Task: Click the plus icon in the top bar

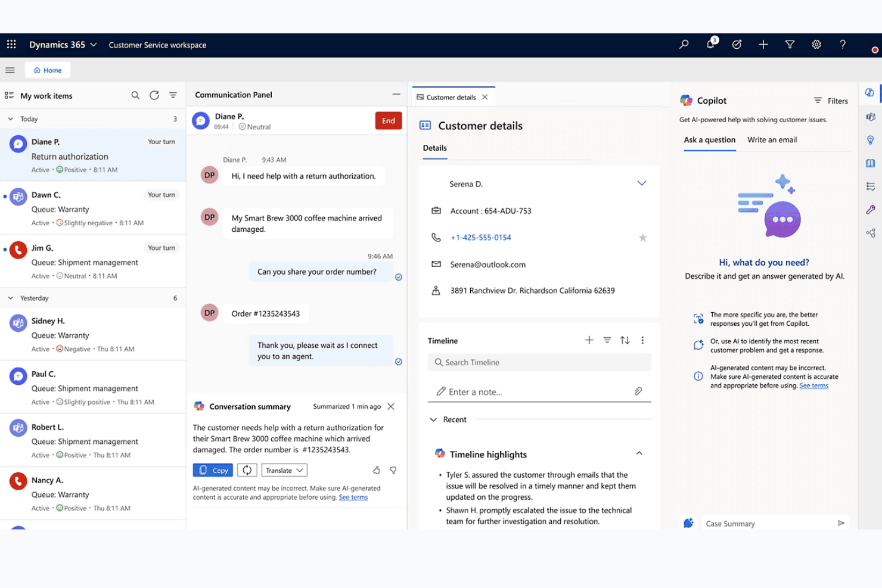Action: pyautogui.click(x=763, y=45)
